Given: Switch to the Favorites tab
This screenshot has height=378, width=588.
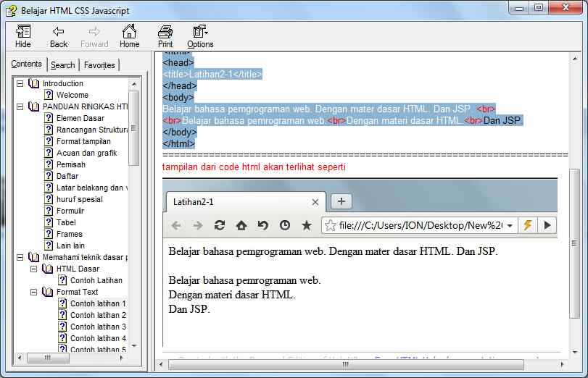Looking at the screenshot, I should (99, 65).
